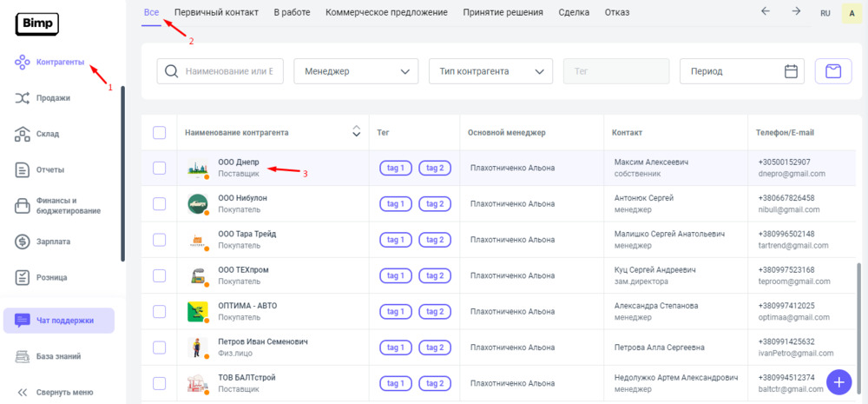Expand the Менеджер dropdown
Screen dimensions: 868x404
coord(356,71)
